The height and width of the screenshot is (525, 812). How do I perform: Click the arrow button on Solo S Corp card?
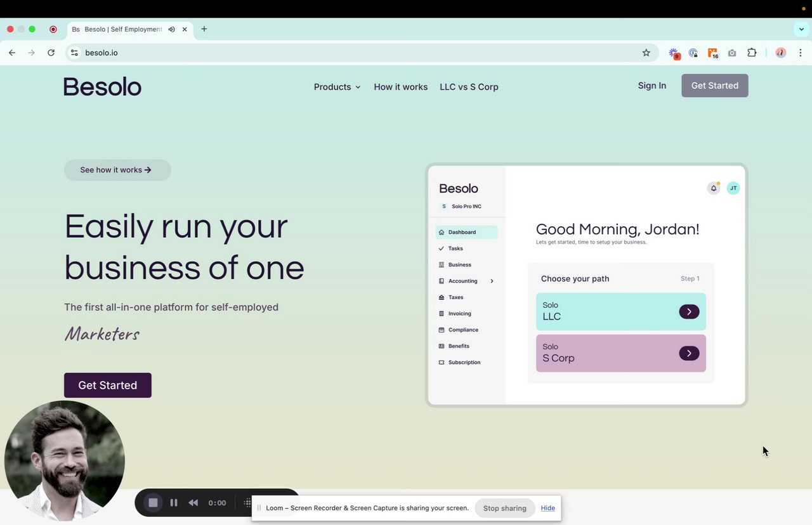(689, 353)
